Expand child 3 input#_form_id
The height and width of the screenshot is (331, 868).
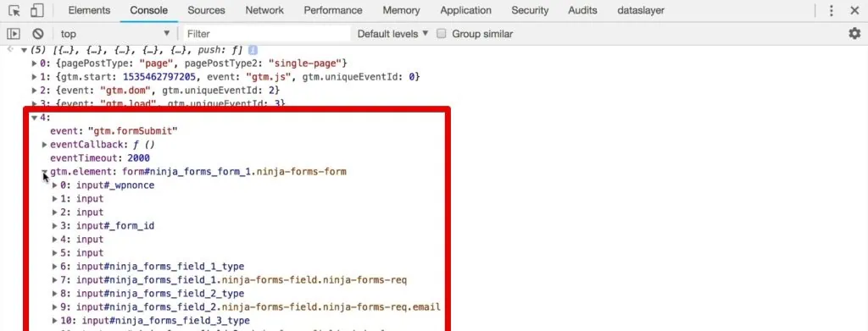click(x=55, y=226)
